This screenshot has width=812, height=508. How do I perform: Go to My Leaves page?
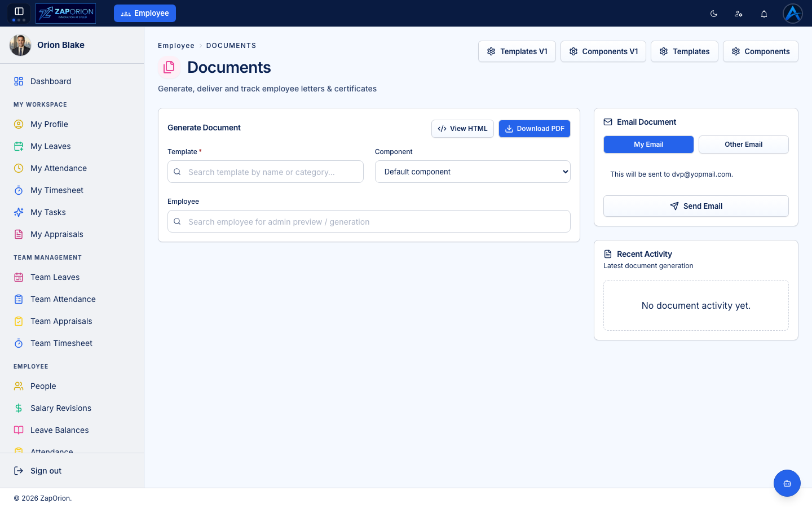(x=72, y=146)
